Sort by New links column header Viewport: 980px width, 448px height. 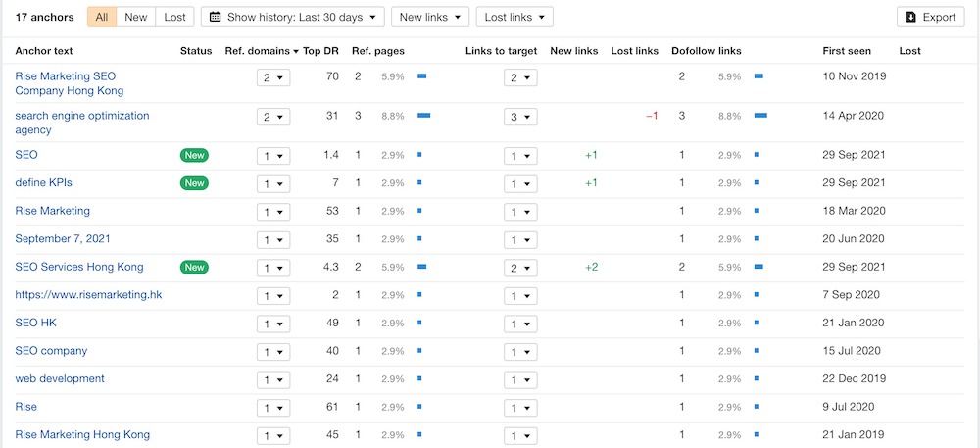[573, 51]
